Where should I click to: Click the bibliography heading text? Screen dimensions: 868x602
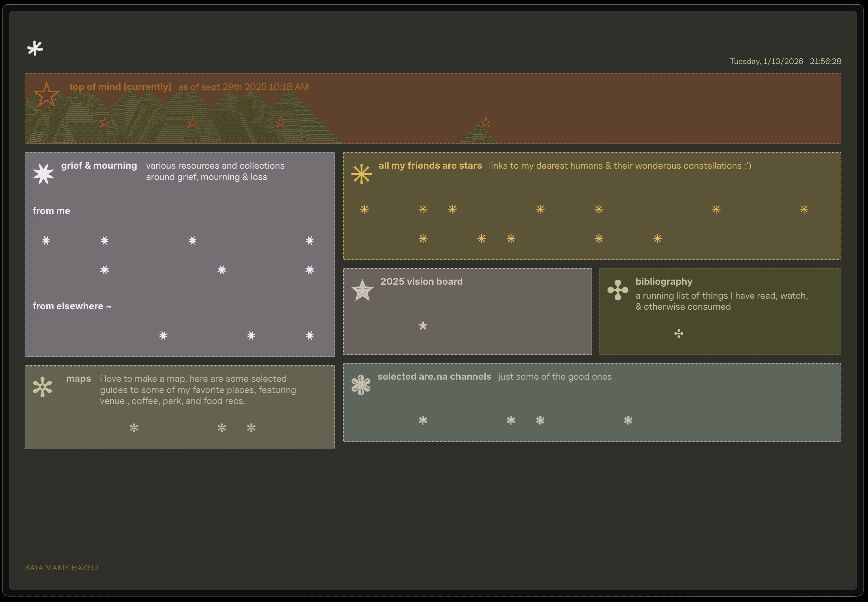[664, 281]
